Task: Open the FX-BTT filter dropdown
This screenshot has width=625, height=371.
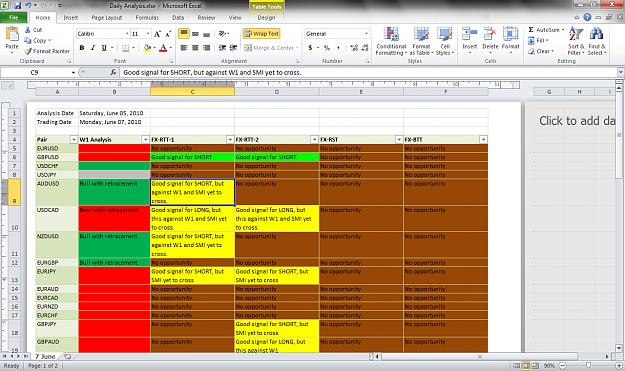Action: (x=483, y=139)
